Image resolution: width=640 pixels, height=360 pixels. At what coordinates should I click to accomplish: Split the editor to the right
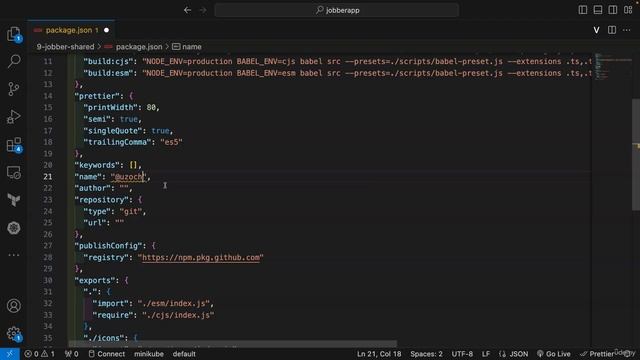click(x=612, y=30)
